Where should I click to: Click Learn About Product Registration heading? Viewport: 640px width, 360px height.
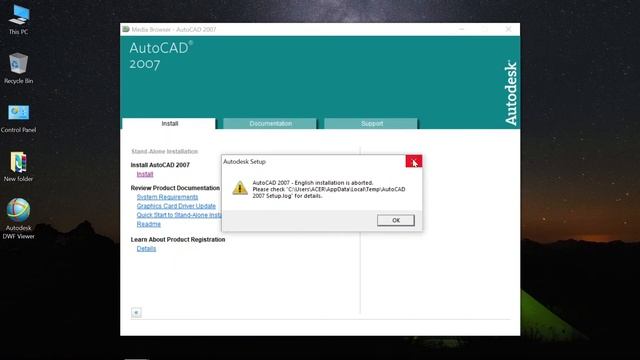point(178,240)
